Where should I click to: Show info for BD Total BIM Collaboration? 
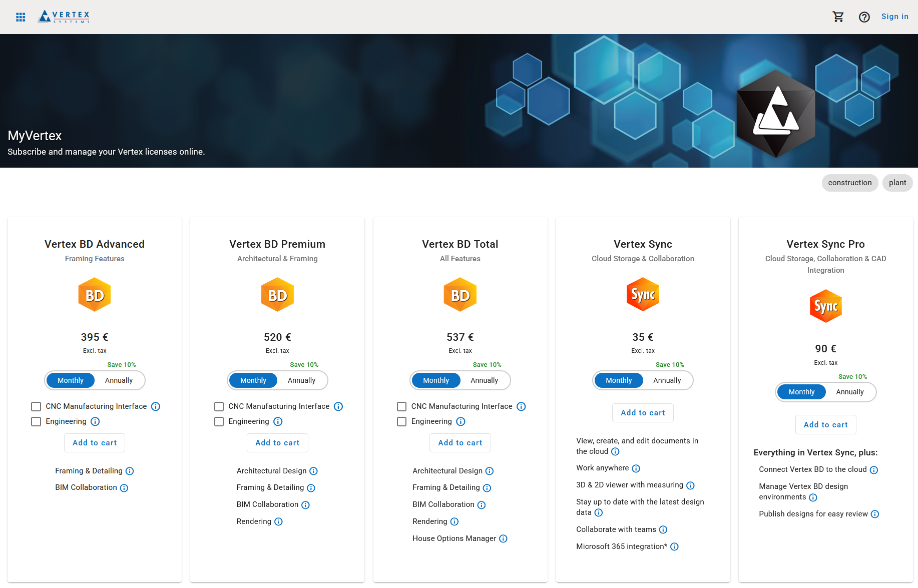(482, 505)
